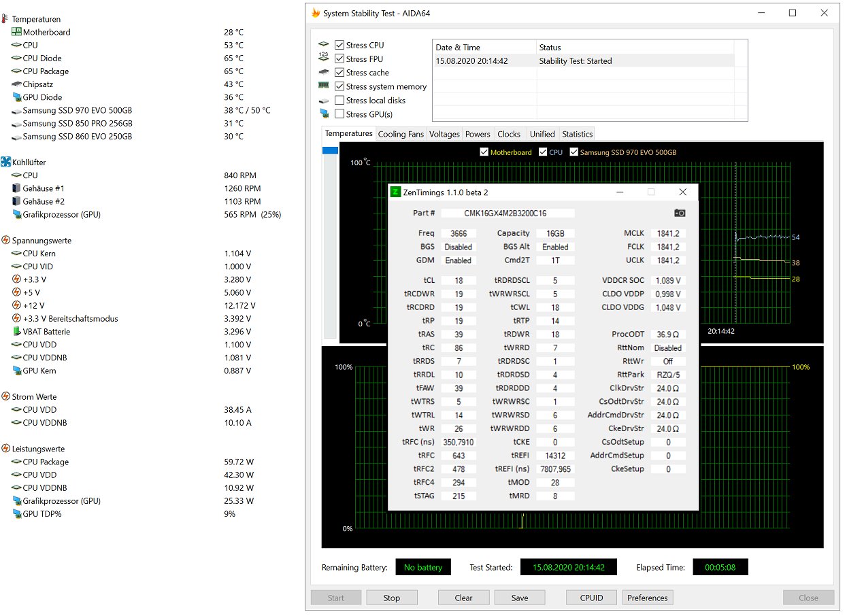847x616 pixels.
Task: Click the Date & Time column header
Action: [484, 48]
